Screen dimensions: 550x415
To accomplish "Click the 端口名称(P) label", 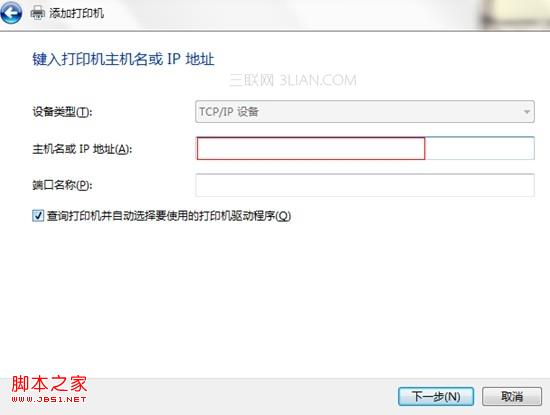I will click(x=62, y=185).
